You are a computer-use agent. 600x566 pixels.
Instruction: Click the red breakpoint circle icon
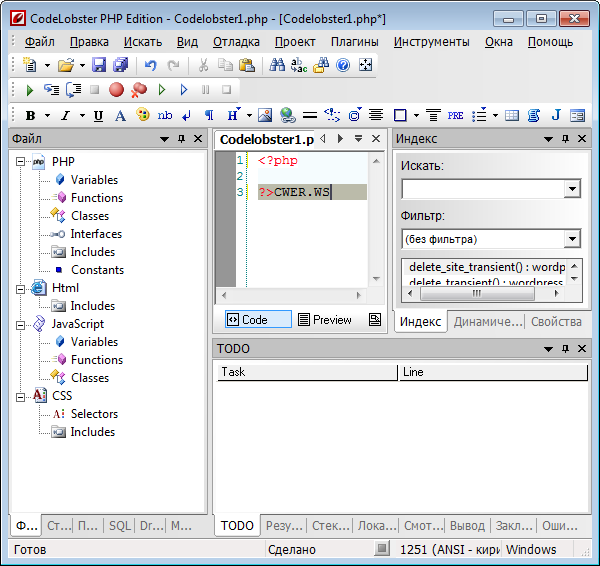pyautogui.click(x=116, y=90)
